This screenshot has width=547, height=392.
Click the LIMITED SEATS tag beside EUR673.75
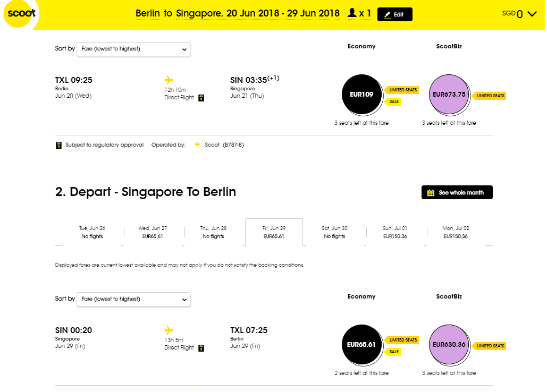click(489, 96)
